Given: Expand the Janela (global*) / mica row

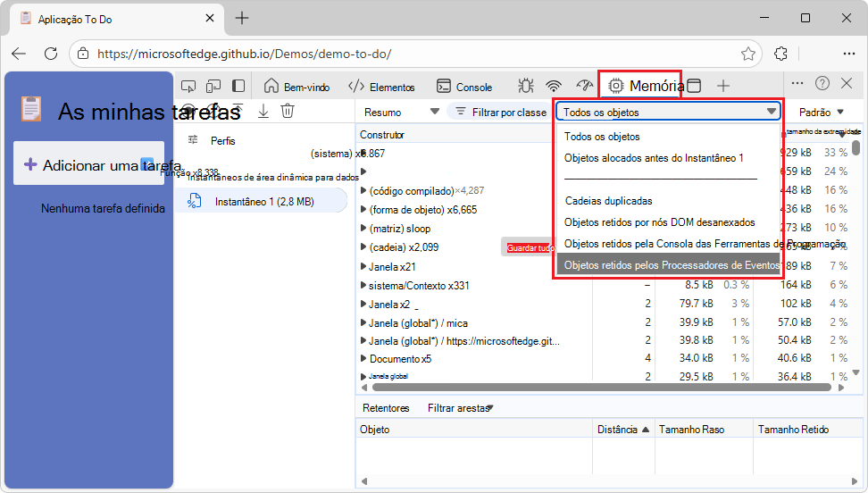Looking at the screenshot, I should coord(363,323).
